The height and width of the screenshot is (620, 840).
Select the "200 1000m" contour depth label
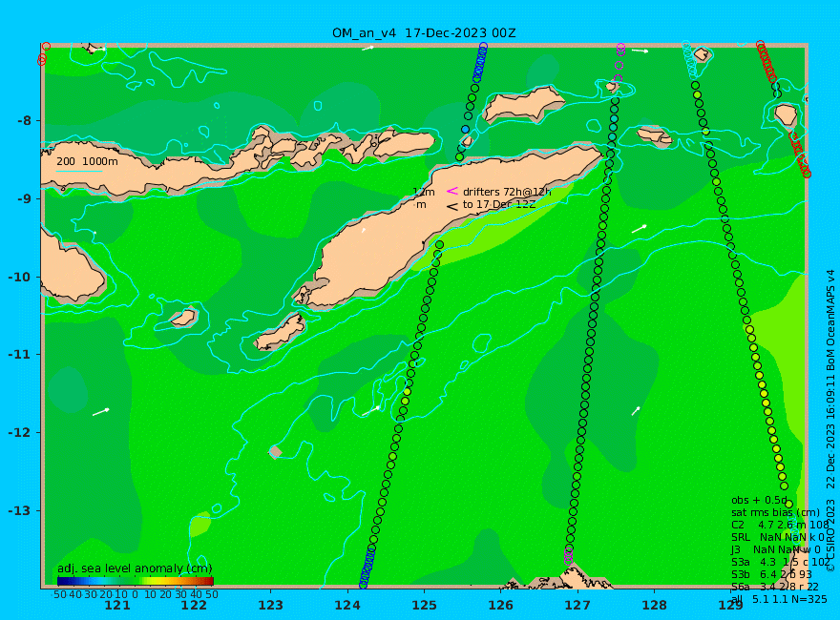coord(87,161)
